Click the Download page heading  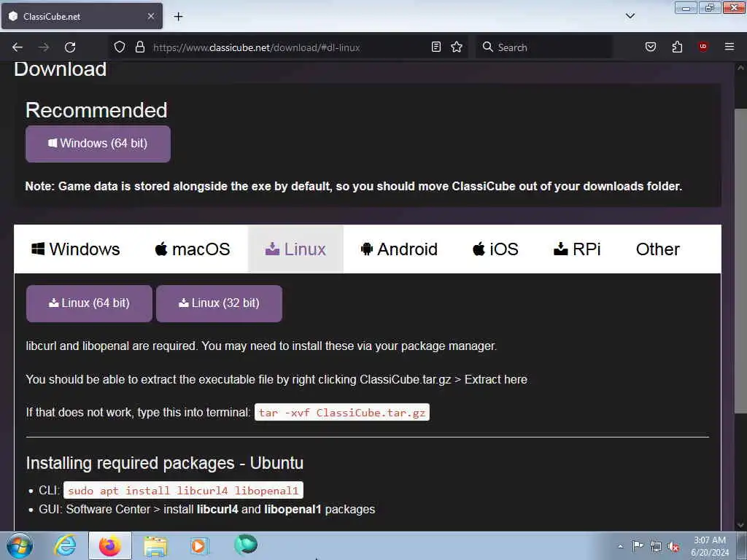click(x=60, y=69)
